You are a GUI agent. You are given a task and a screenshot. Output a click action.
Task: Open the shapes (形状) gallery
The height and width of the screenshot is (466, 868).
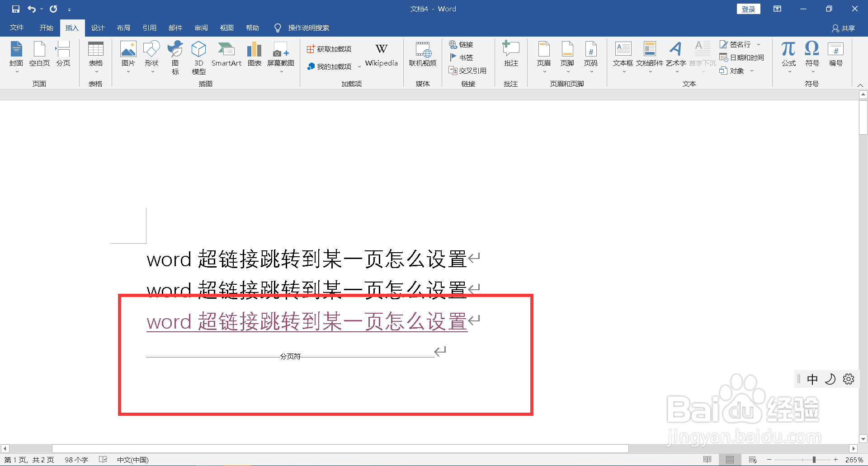point(151,57)
